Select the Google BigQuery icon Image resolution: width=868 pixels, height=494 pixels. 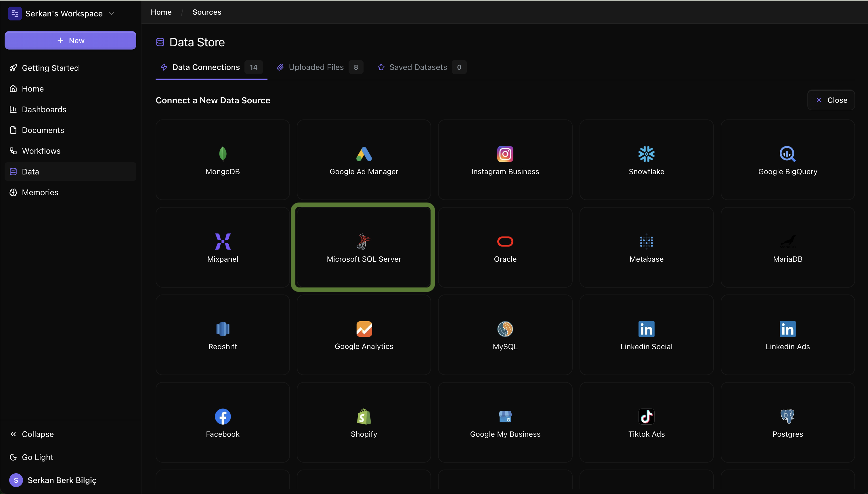click(x=787, y=154)
